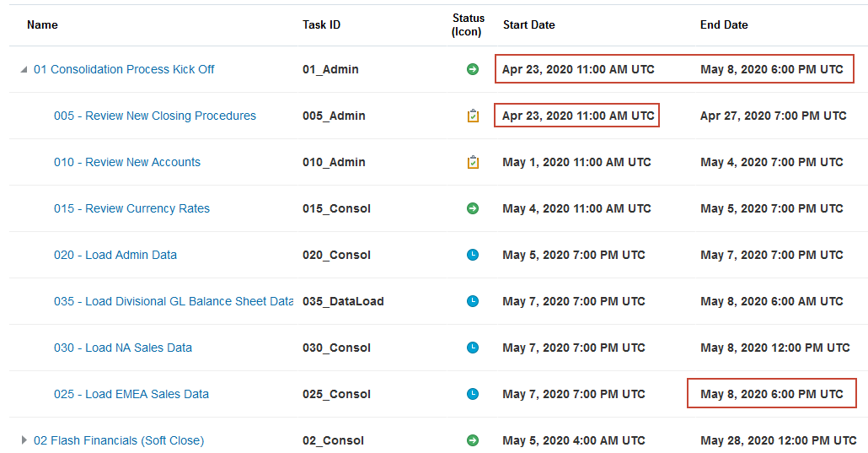Click the clipboard status icon for 010_Admin
The image size is (868, 453).
click(x=473, y=162)
